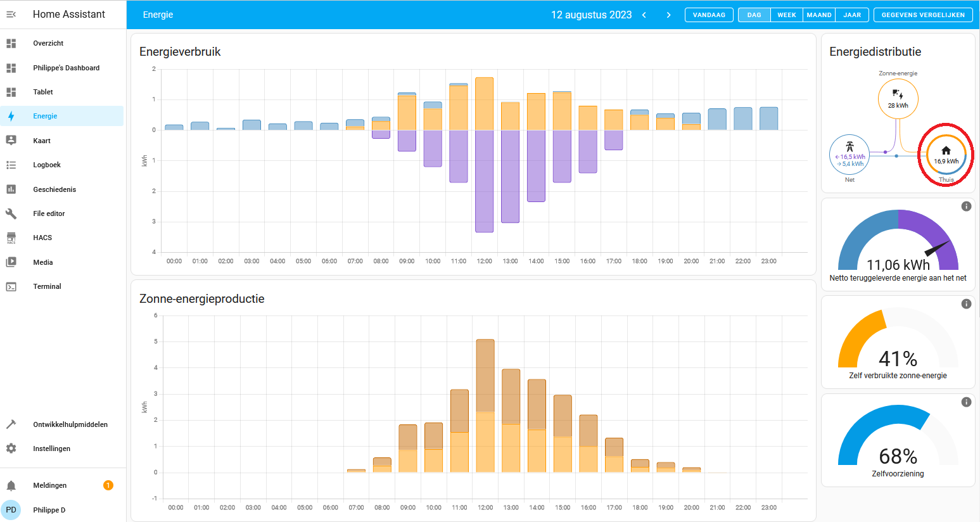980x522 pixels.
Task: Open Instellingen in the sidebar
Action: [x=51, y=449]
